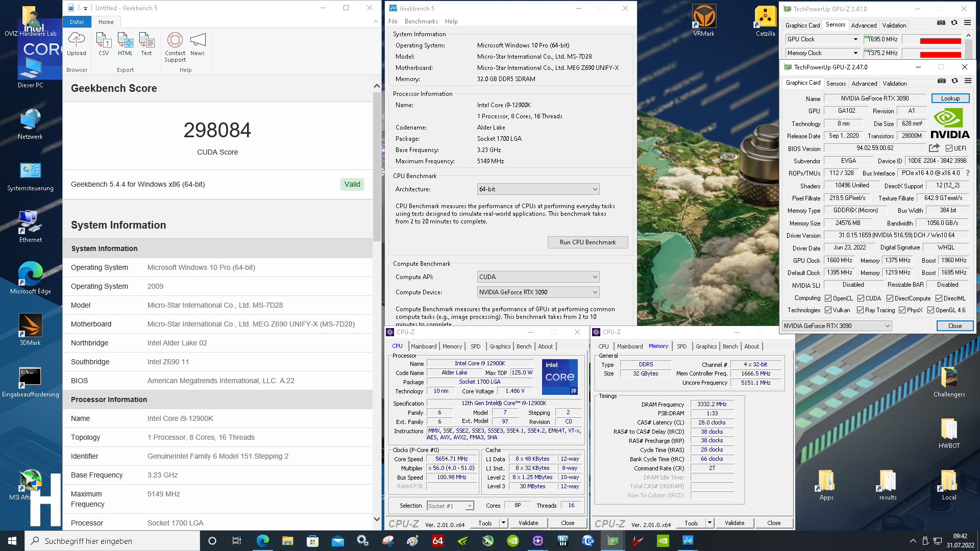This screenshot has height=551, width=980.
Task: Export results as HTML
Action: click(x=125, y=44)
